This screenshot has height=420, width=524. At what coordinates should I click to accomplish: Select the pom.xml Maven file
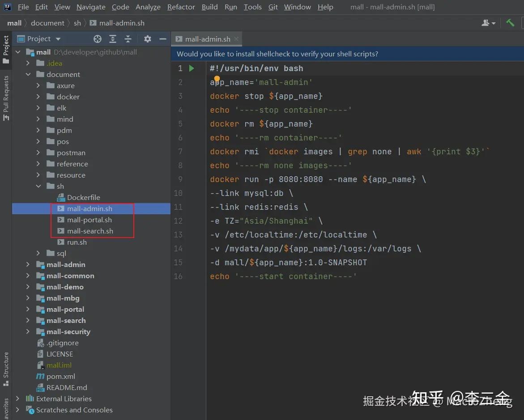(x=60, y=376)
